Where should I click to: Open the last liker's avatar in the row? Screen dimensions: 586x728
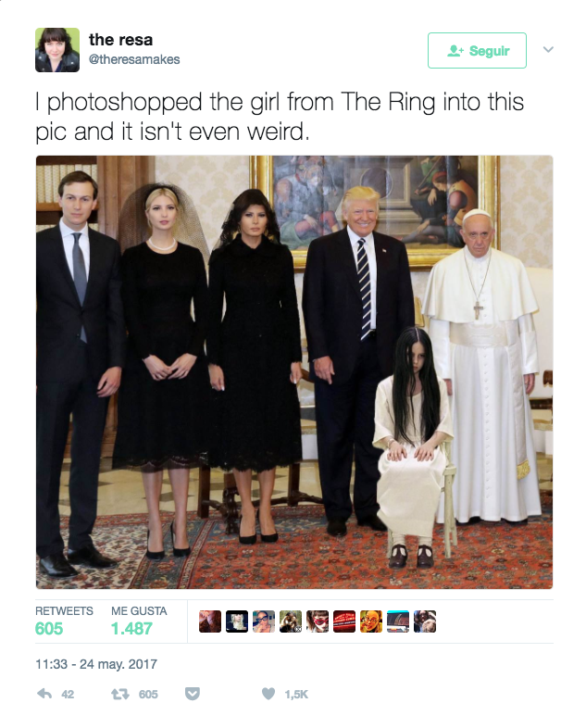(x=425, y=621)
